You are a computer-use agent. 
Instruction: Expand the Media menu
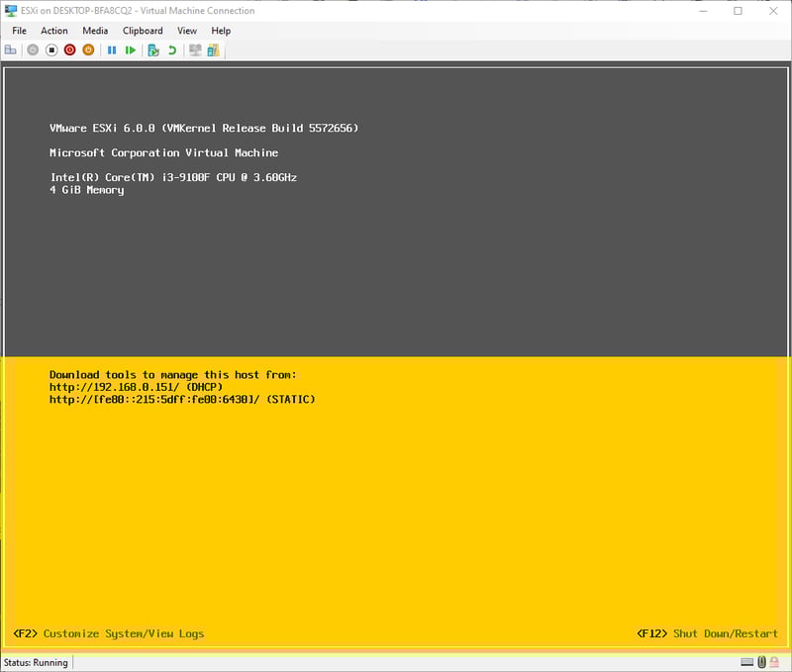(x=95, y=31)
